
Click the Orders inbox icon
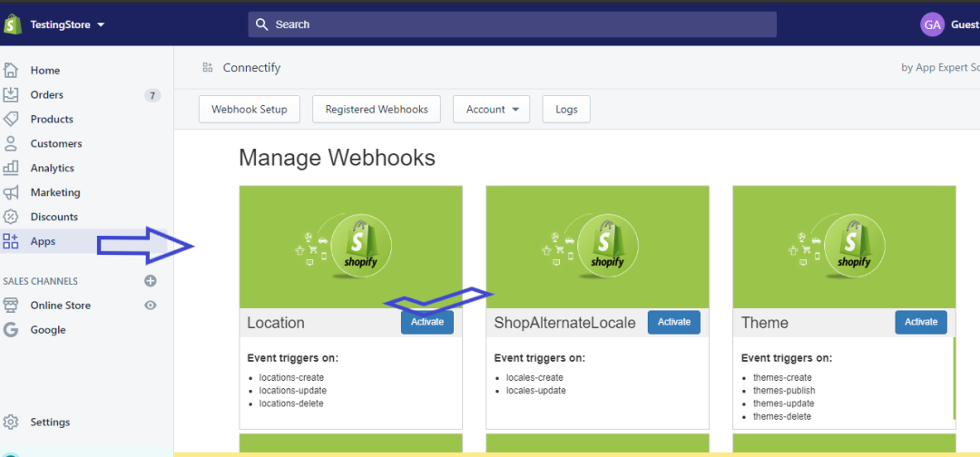[11, 94]
